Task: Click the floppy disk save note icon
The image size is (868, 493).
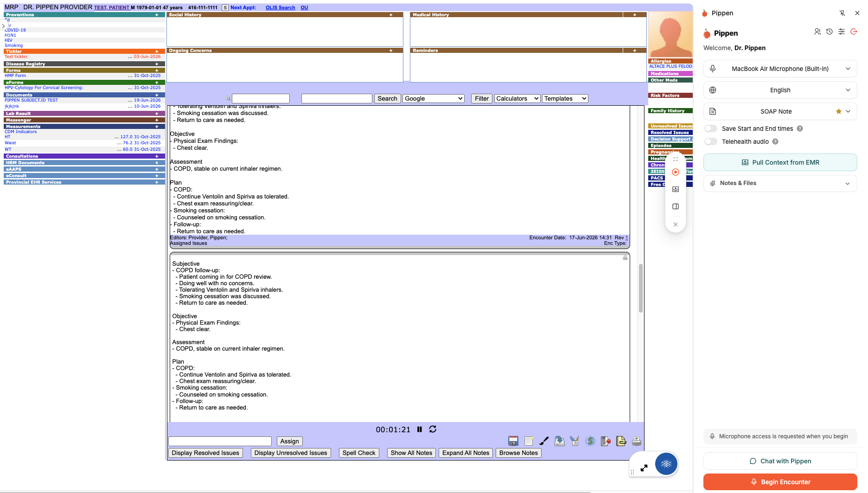Action: (513, 441)
